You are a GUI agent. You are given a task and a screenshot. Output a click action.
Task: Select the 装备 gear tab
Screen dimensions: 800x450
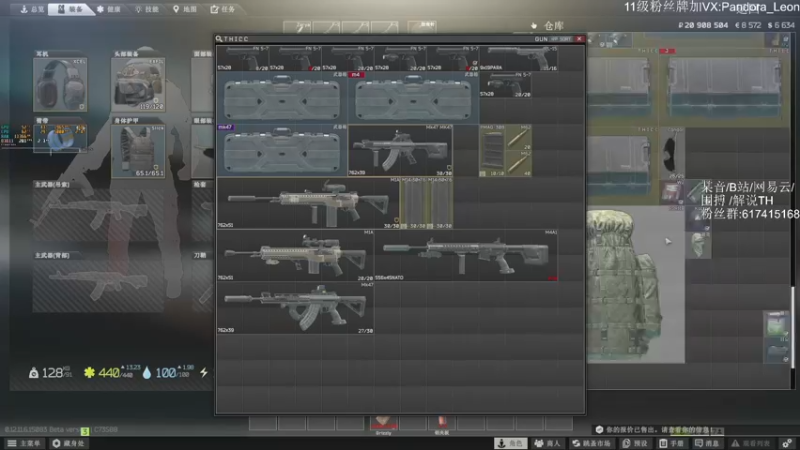(70, 9)
